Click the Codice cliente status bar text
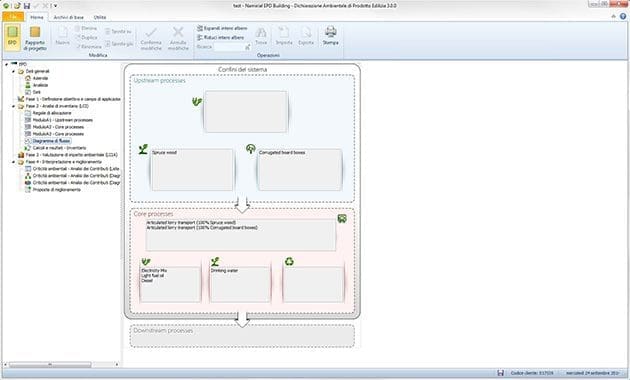630x380 pixels. click(x=531, y=373)
